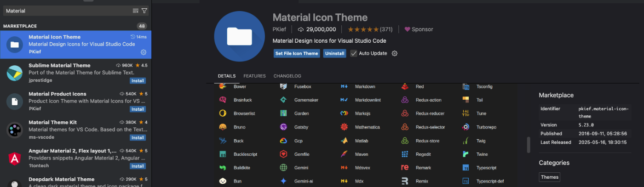644x187 pixels.
Task: Click the Fusebox icon
Action: point(283,86)
